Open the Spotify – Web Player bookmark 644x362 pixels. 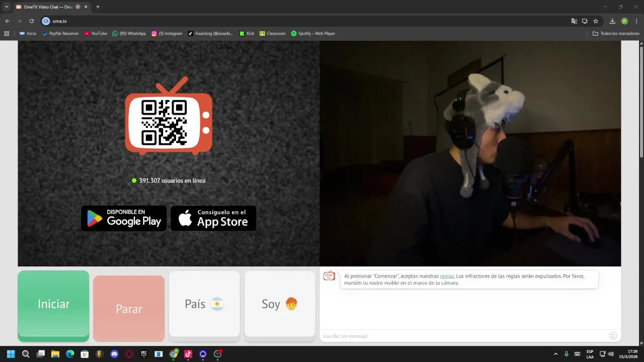313,33
